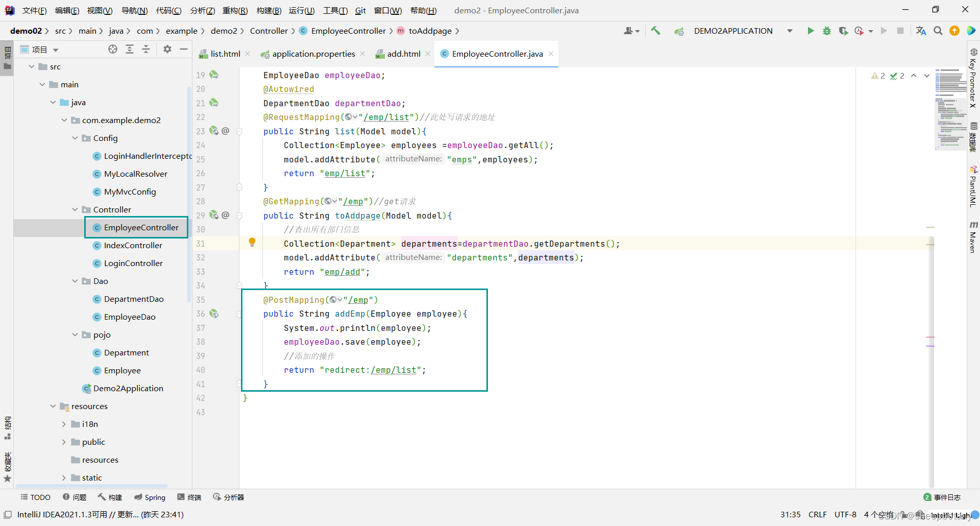Open PlantUML tool window
This screenshot has width=980, height=526.
973,186
